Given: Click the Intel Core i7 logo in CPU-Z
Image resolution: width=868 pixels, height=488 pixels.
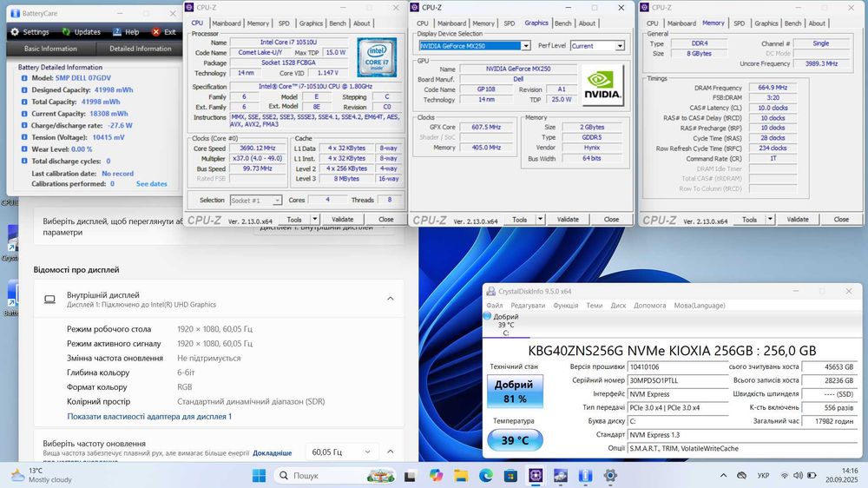Looking at the screenshot, I should 377,57.
